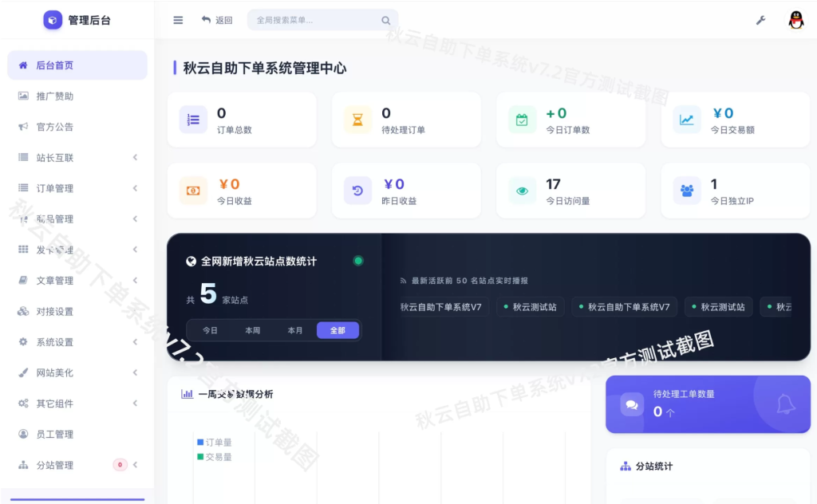Toggle the 交易量 chart legend
817x504 pixels.
point(214,457)
